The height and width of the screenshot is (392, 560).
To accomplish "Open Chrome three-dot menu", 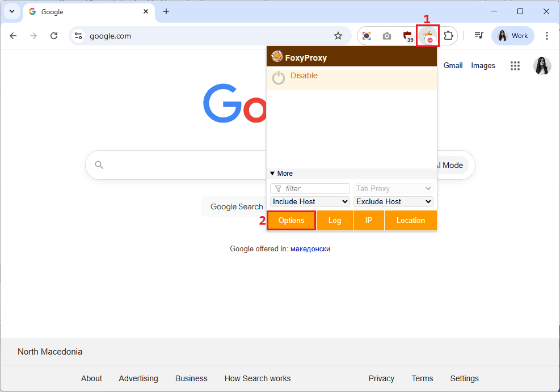I will 547,36.
